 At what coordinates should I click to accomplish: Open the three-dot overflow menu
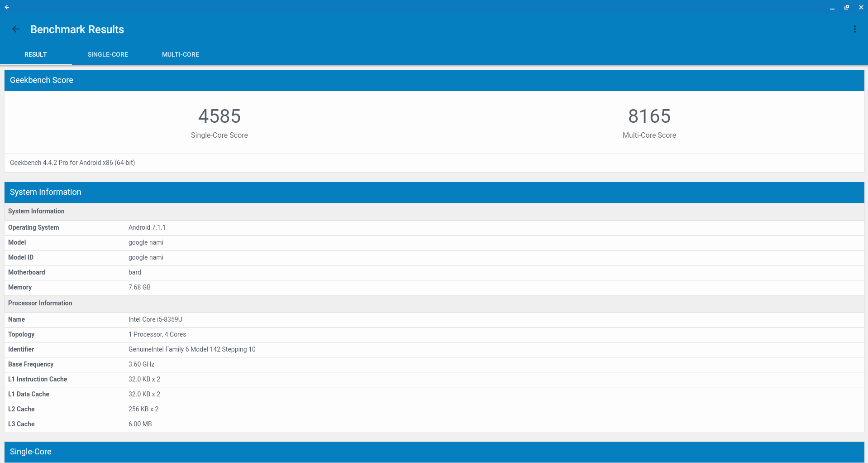[x=854, y=29]
